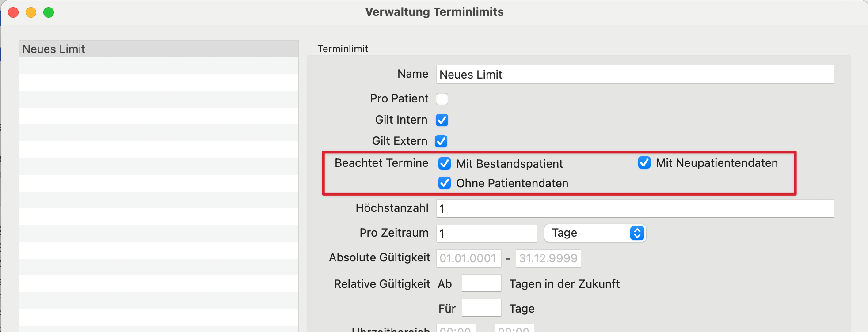Viewport: 868px width, 332px height.
Task: Click the Für days input field
Action: 481,308
